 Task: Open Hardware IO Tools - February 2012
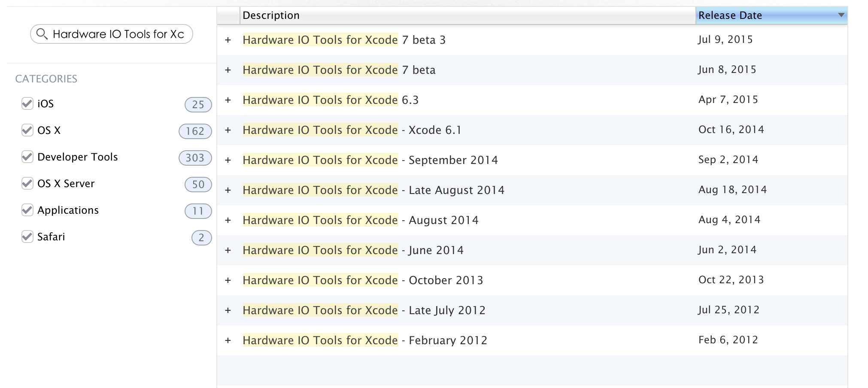[x=365, y=340]
